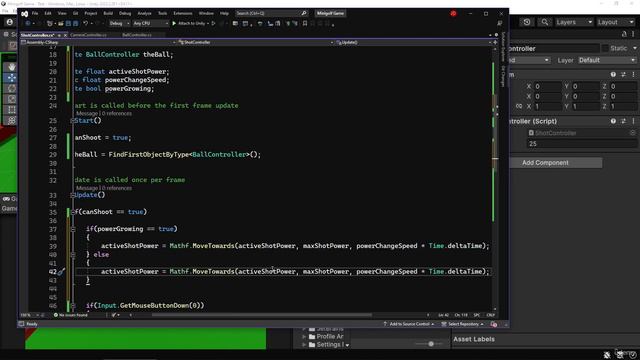Click the red notification badge icon
Image resolution: width=640 pixels, height=360 pixels.
453,13
